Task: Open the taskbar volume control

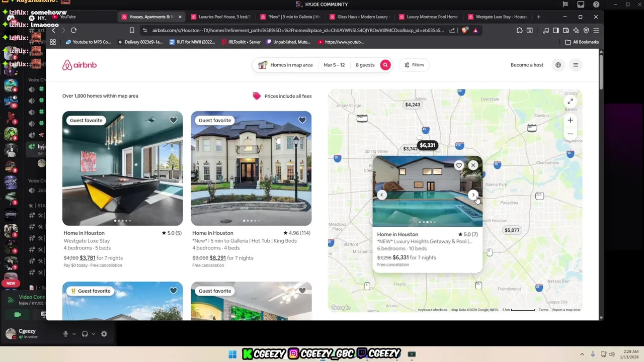Action: 611,354
